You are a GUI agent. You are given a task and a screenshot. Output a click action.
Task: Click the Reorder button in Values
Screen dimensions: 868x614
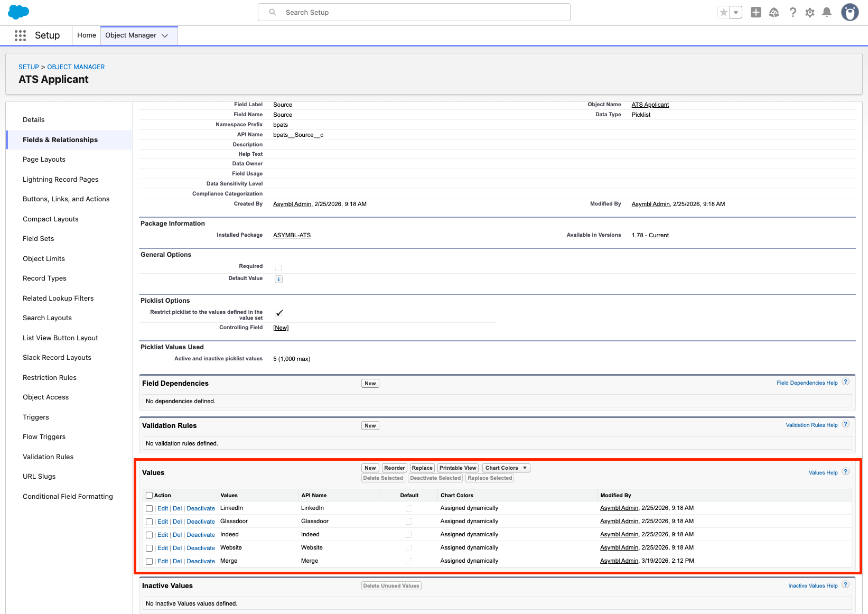tap(394, 468)
